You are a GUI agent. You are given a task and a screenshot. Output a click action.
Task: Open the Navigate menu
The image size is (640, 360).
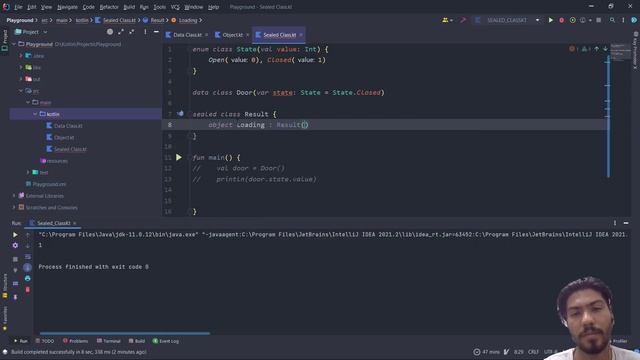click(67, 7)
